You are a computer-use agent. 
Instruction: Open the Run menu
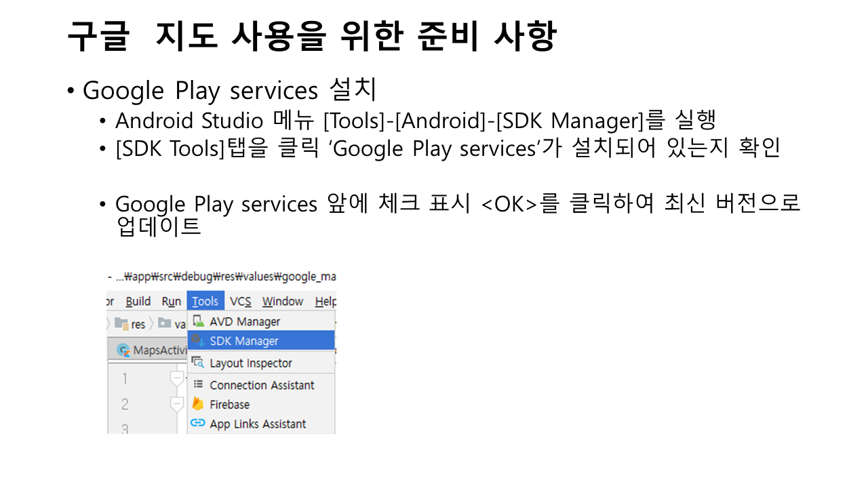click(172, 302)
